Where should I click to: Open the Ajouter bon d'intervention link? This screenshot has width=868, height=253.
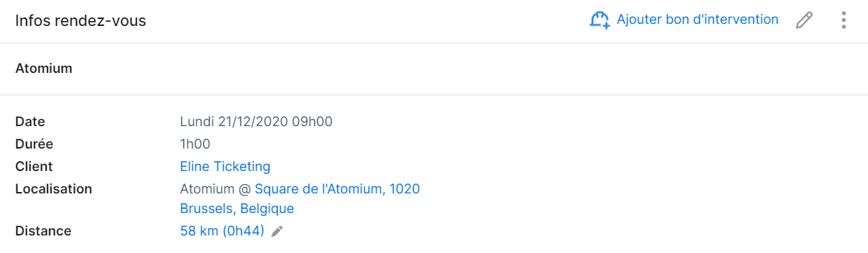click(697, 20)
